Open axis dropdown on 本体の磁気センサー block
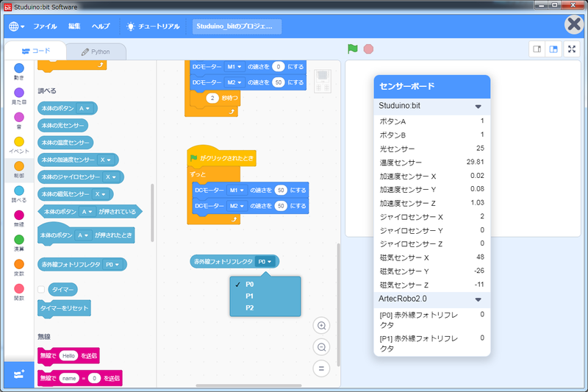Viewport: 588px width, 392px height. coord(101,194)
